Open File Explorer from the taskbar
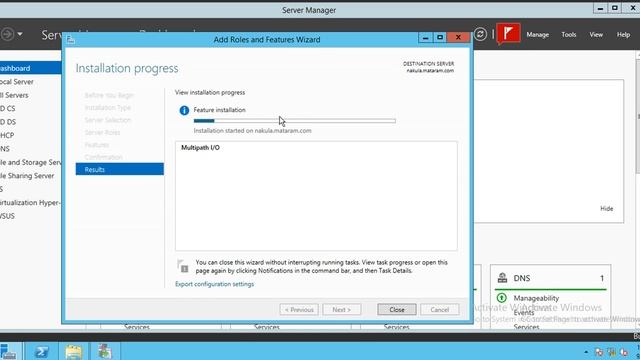Image resolution: width=640 pixels, height=360 pixels. pyautogui.click(x=73, y=351)
